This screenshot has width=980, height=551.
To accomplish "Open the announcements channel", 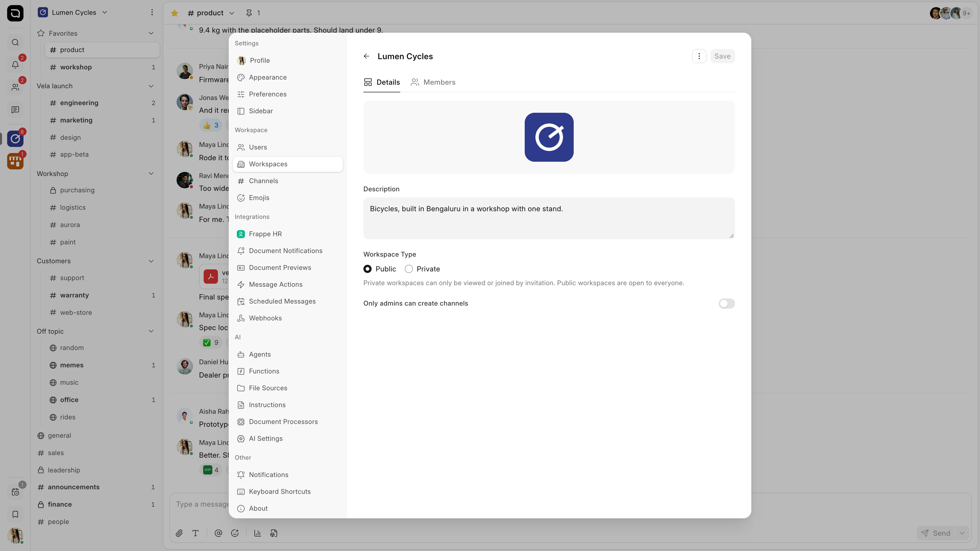I will click(96, 487).
